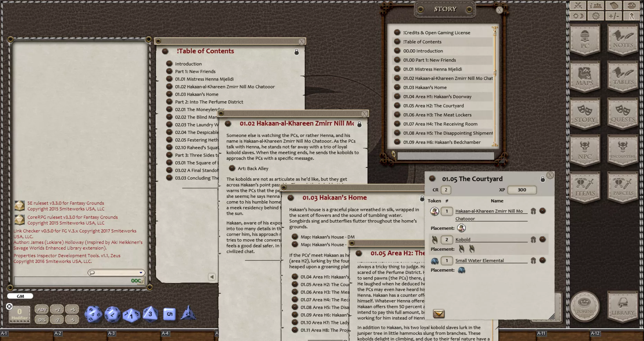The image size is (644, 341).
Task: Open the Calendar book icon in top toolbar
Action: coord(614,6)
